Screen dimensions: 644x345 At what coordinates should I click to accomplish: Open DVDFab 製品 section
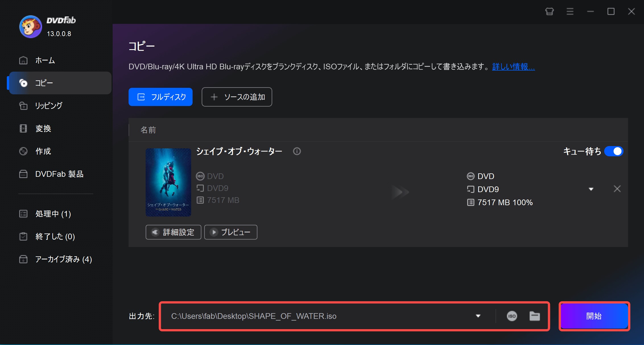point(60,174)
